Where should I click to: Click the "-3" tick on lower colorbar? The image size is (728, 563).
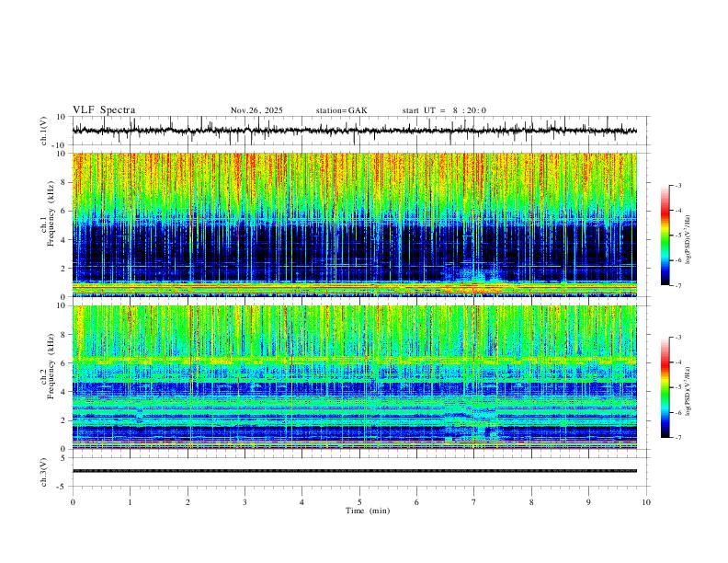(678, 338)
